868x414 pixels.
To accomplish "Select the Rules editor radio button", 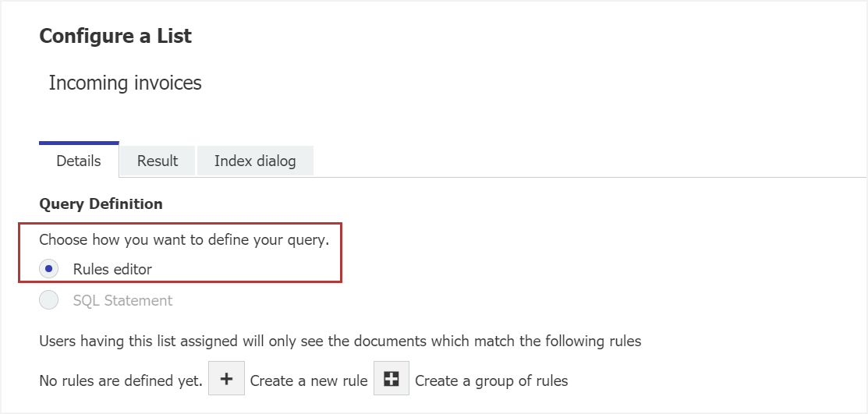I will [49, 269].
